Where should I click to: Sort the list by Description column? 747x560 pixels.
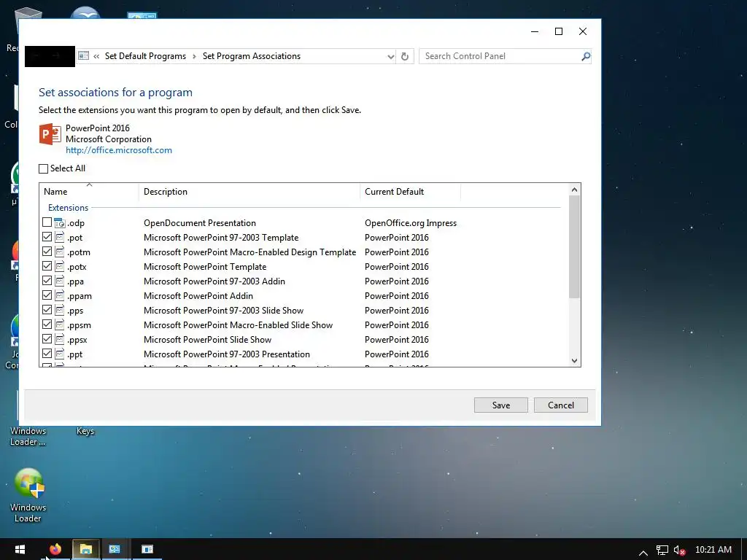(249, 192)
